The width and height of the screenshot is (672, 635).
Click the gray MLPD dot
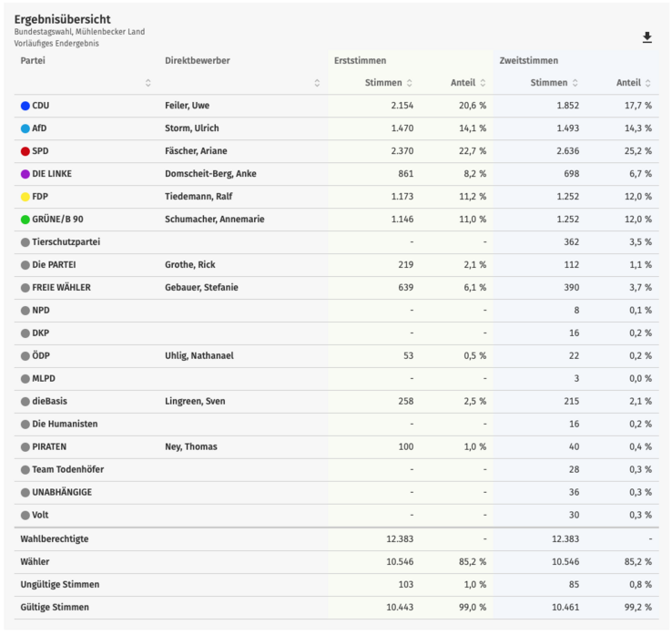[x=25, y=379]
